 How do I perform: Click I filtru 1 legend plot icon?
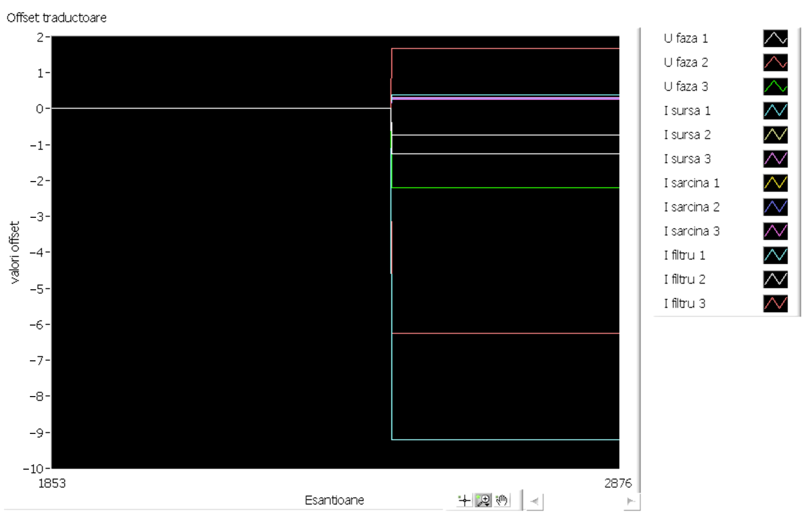(775, 255)
